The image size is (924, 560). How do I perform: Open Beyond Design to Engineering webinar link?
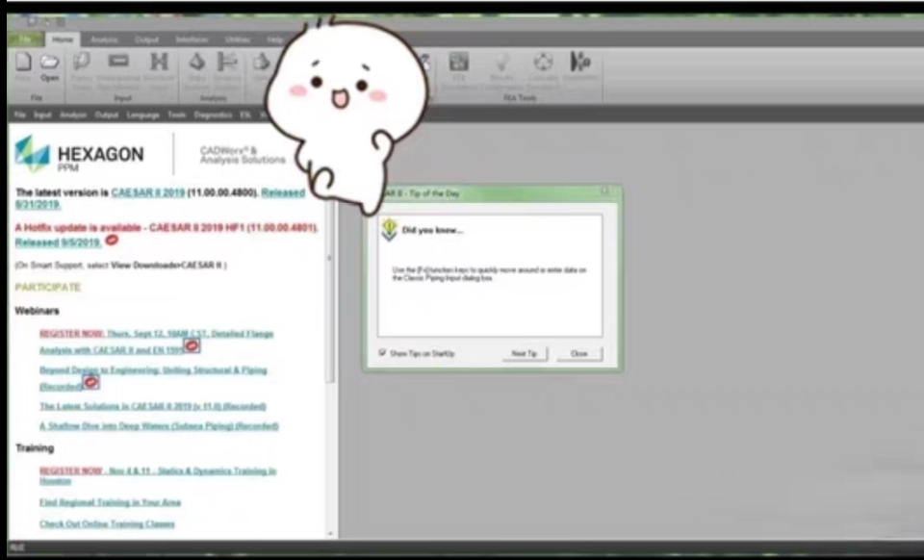coord(153,378)
